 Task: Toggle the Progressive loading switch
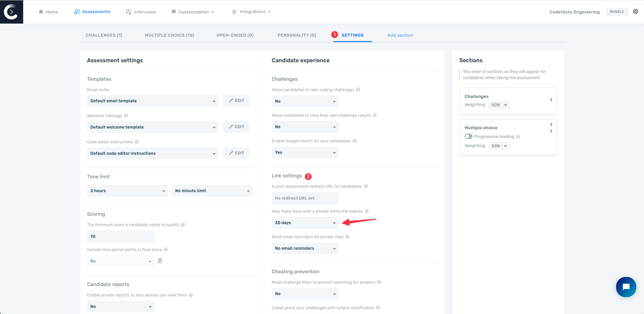point(469,137)
